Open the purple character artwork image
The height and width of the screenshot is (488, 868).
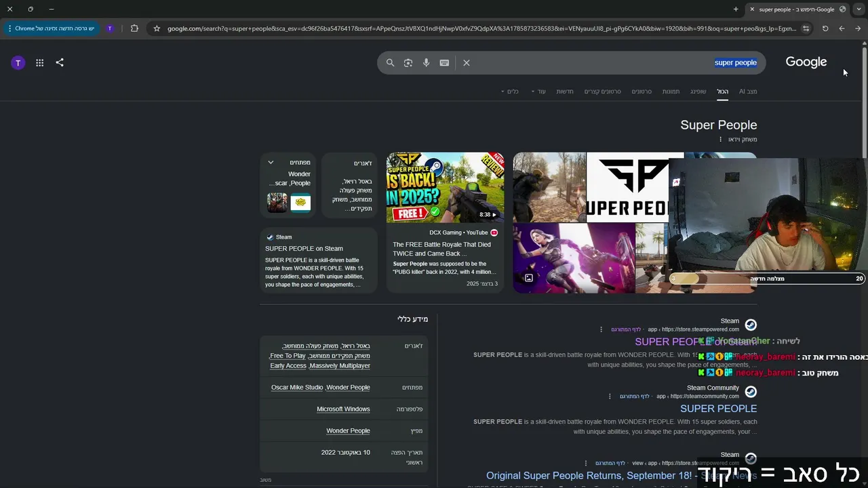pos(574,258)
